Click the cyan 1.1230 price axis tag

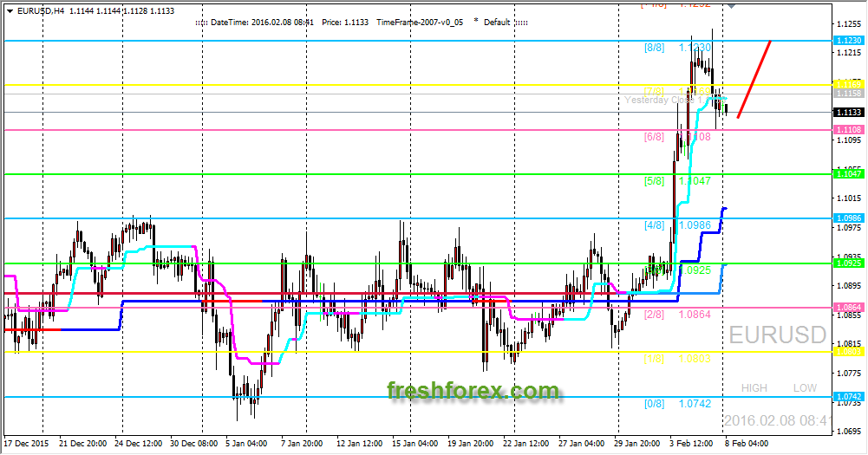(x=848, y=41)
